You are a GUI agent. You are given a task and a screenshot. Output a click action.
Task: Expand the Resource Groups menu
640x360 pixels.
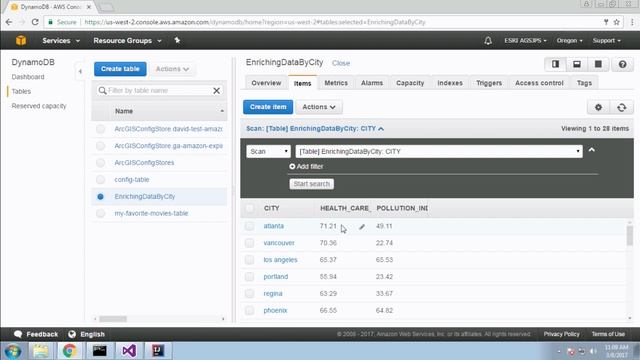[127, 40]
